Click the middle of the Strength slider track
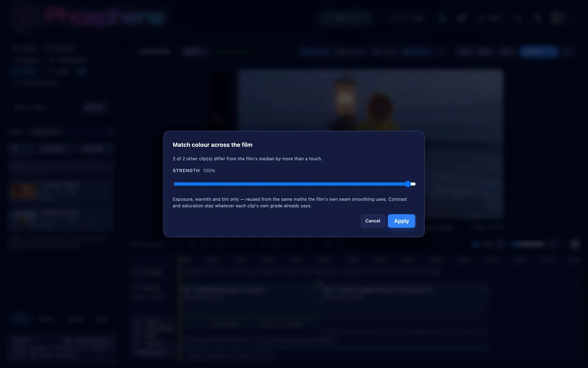The width and height of the screenshot is (588, 368). (294, 184)
